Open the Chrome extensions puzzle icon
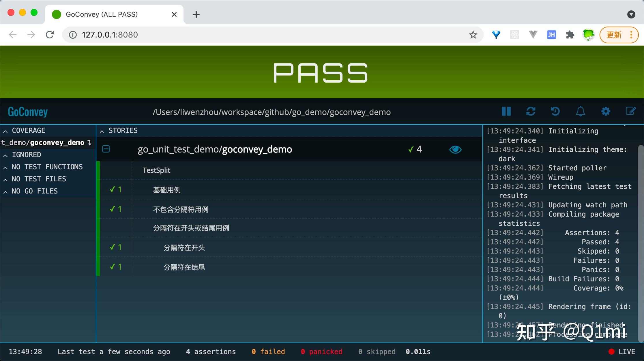 pos(570,35)
